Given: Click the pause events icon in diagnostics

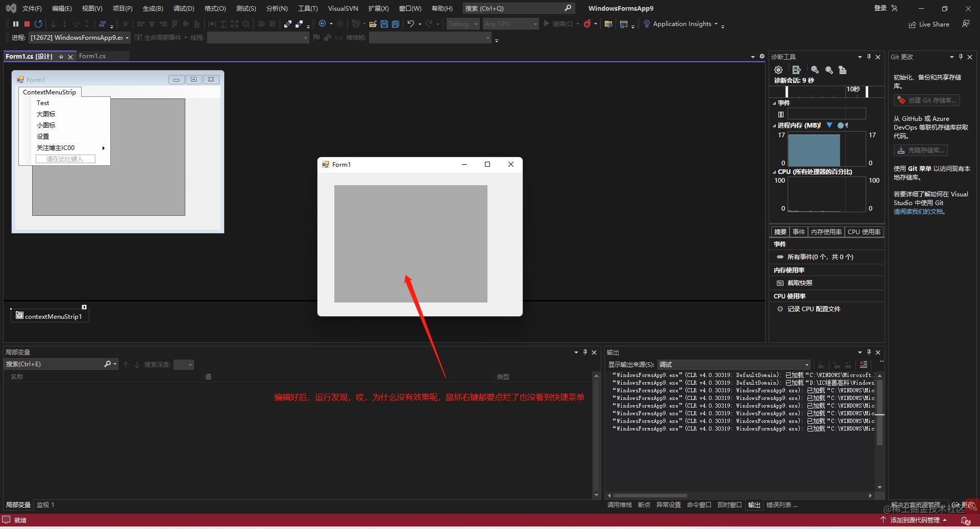Looking at the screenshot, I should (x=780, y=114).
